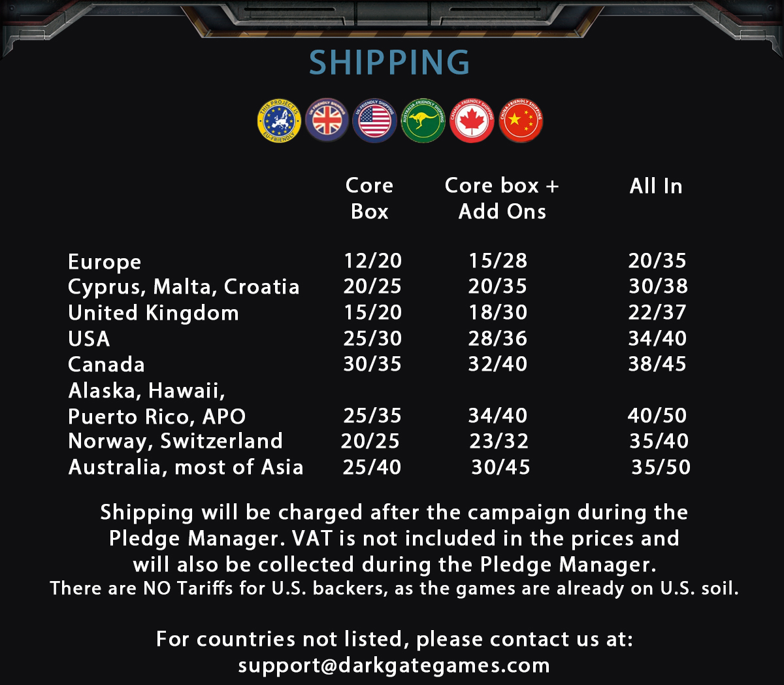
Task: Select the All In column header
Action: pyautogui.click(x=656, y=186)
